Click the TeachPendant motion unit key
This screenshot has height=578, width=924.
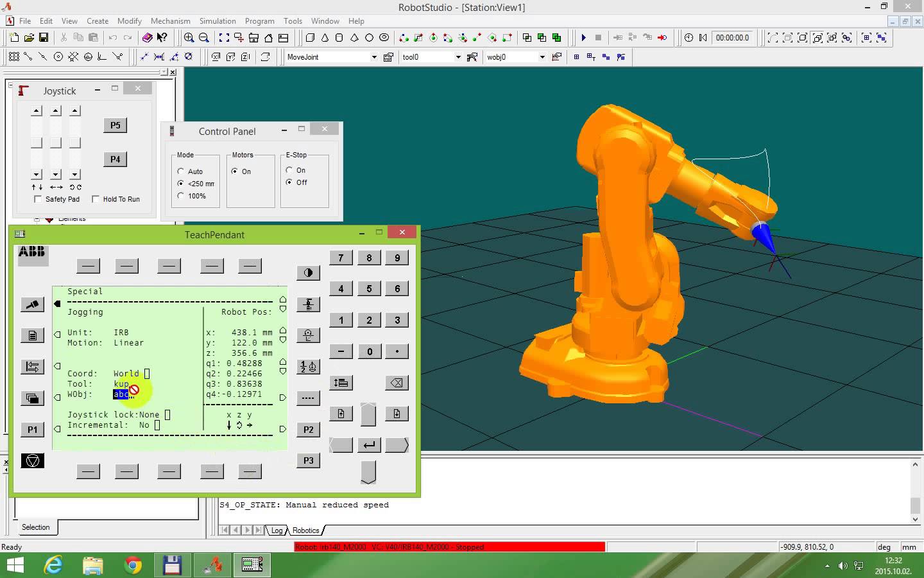(x=308, y=304)
